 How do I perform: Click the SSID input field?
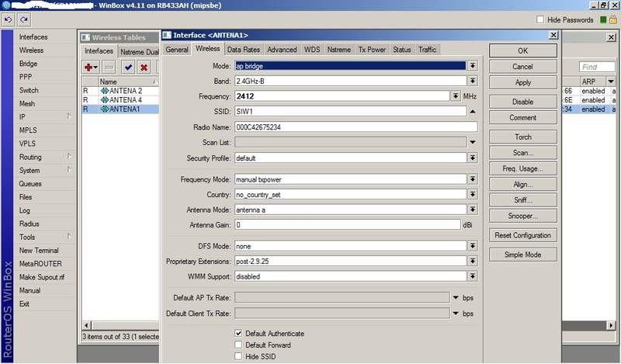click(x=351, y=111)
